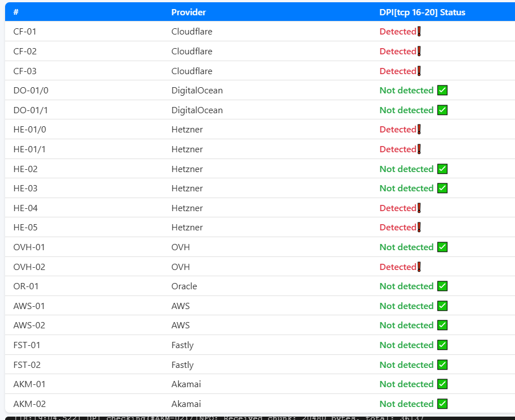Screen dimensions: 515x420
Task: Click the green checkmark icon in AWS-02 row
Action: point(443,325)
